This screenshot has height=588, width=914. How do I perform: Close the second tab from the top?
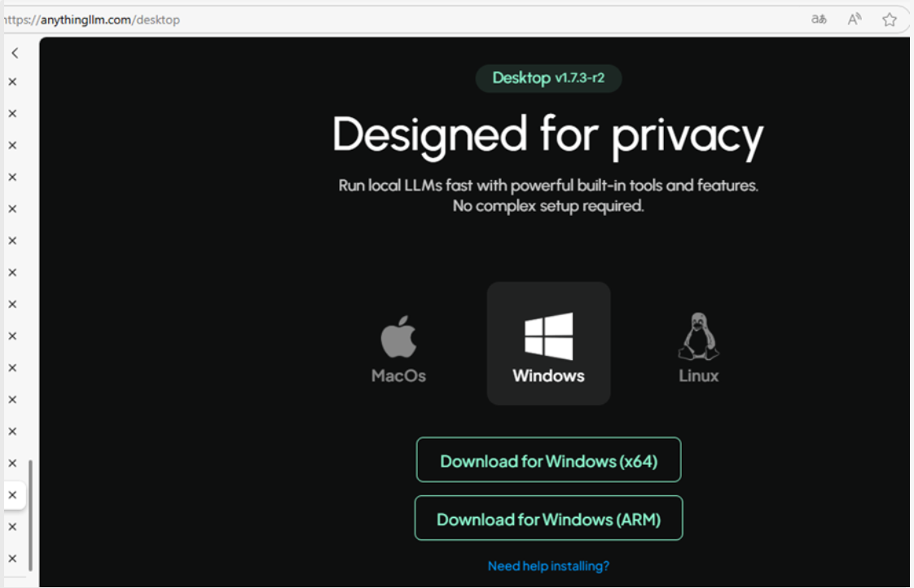point(12,113)
